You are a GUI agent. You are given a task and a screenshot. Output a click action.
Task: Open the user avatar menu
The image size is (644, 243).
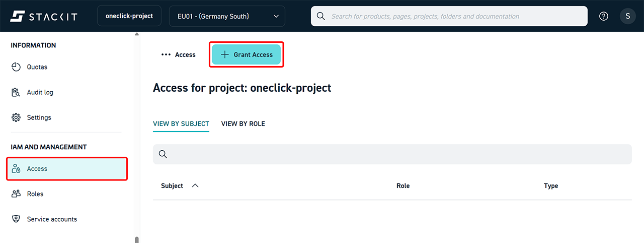point(627,16)
